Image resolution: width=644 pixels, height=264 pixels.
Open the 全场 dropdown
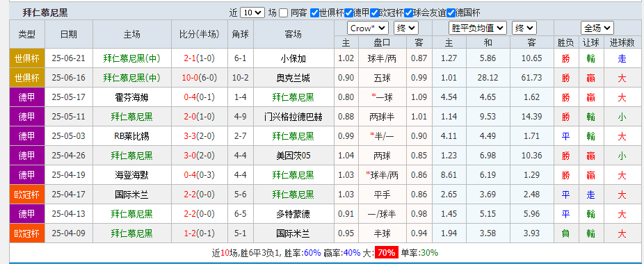pos(597,28)
